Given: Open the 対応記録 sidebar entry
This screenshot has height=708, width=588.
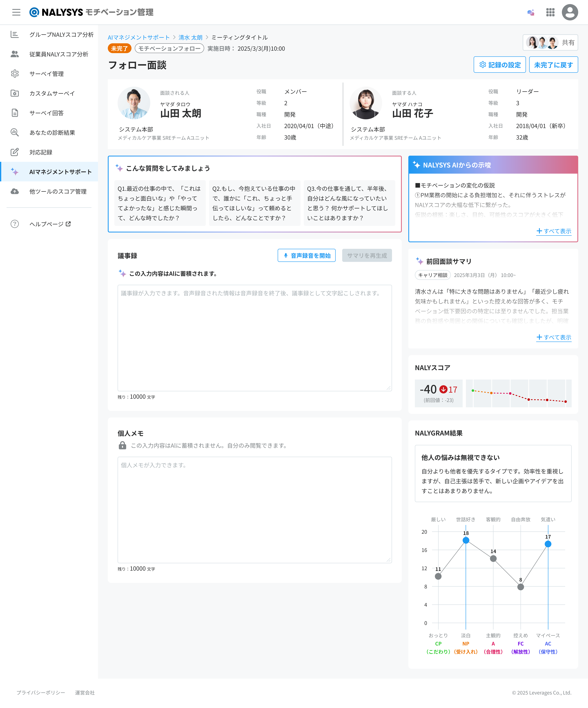Looking at the screenshot, I should 49,152.
